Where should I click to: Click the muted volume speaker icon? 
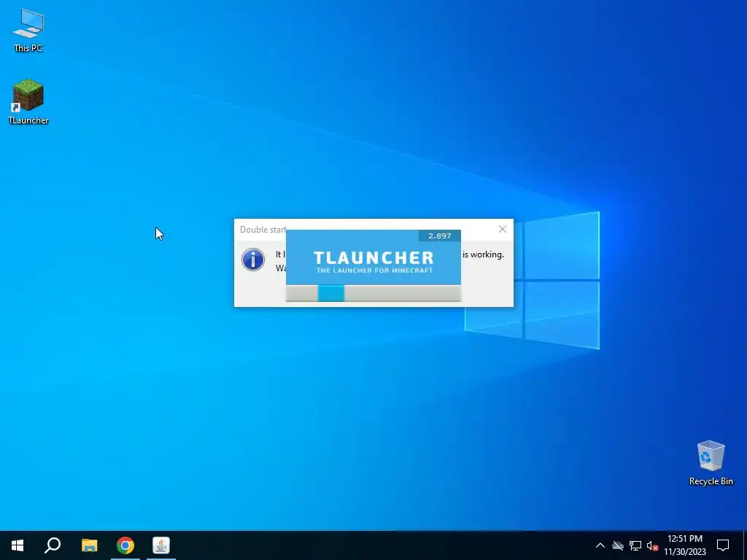coord(652,545)
